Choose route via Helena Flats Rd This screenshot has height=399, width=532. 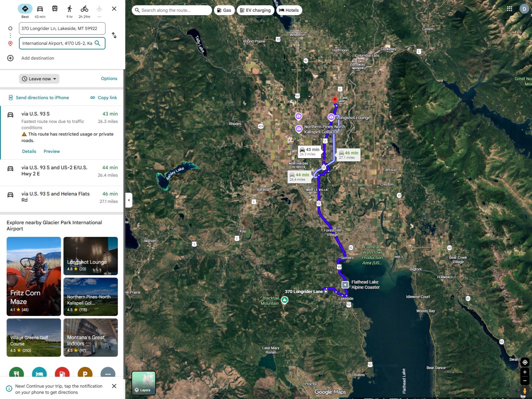(x=62, y=199)
